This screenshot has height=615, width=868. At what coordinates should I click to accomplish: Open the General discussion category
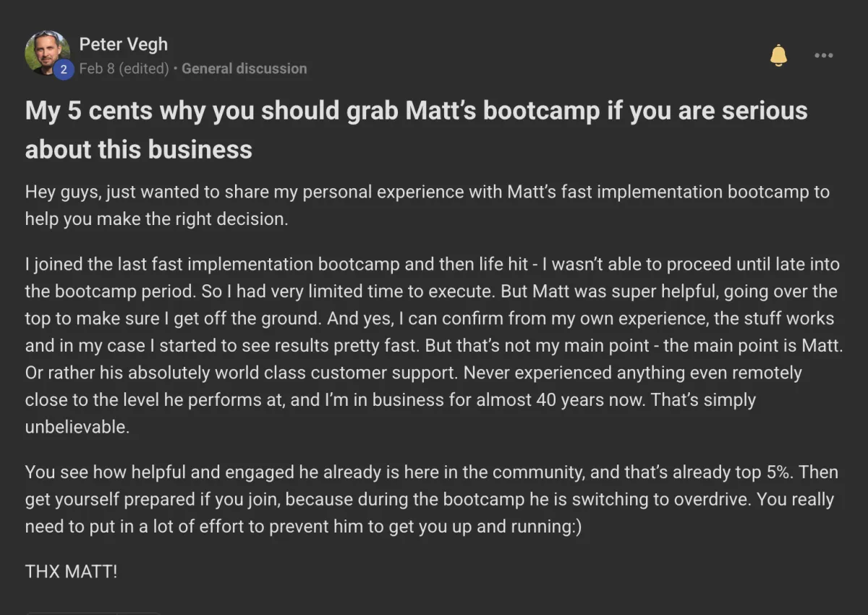(244, 69)
